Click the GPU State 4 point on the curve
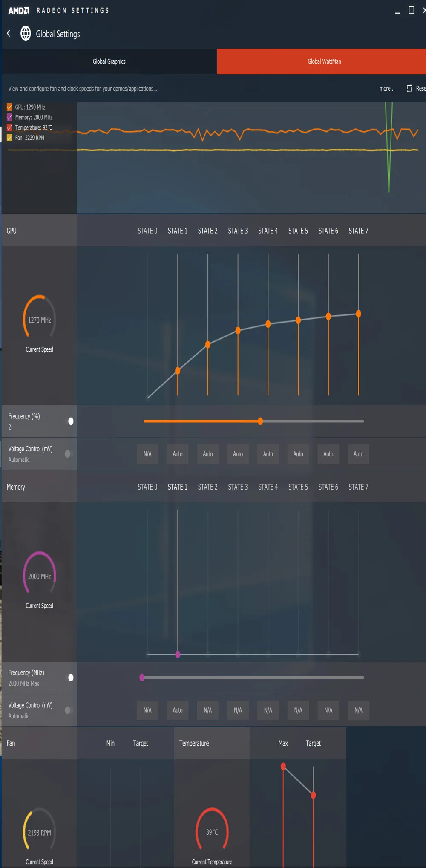The image size is (426, 868). 268,324
